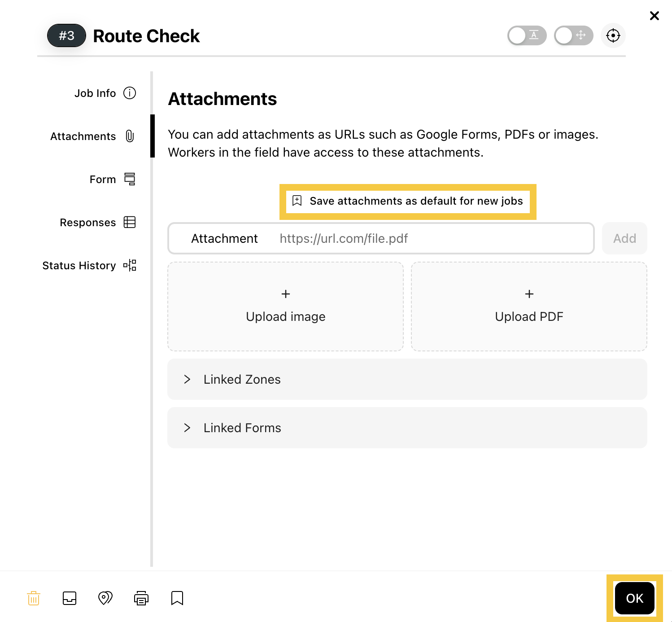Click the bookmark icon in bottom toolbar

pyautogui.click(x=177, y=598)
